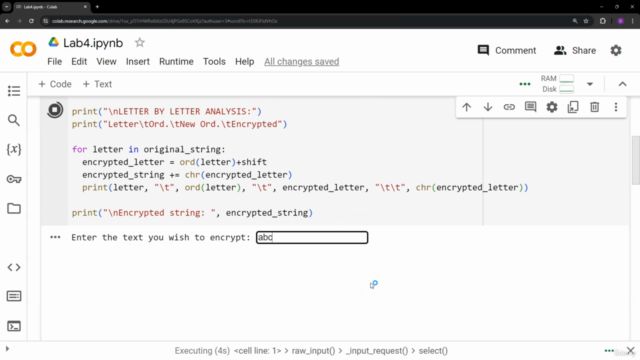640x360 pixels.
Task: Click the executing status dots at bottom
Action: click(x=609, y=351)
